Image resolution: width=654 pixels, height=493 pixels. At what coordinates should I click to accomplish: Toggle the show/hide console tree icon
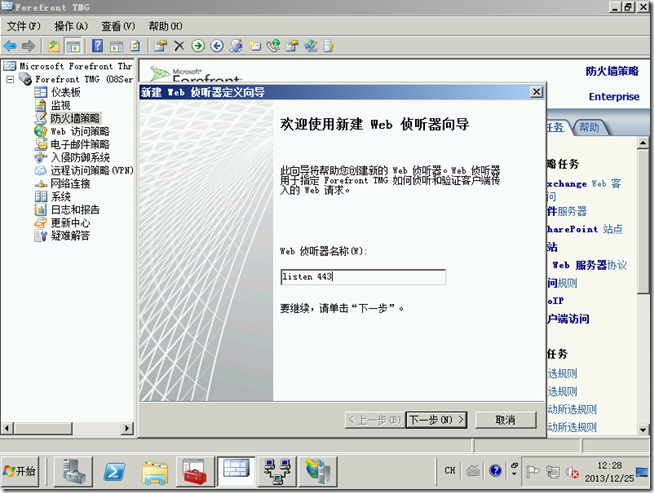[73, 46]
